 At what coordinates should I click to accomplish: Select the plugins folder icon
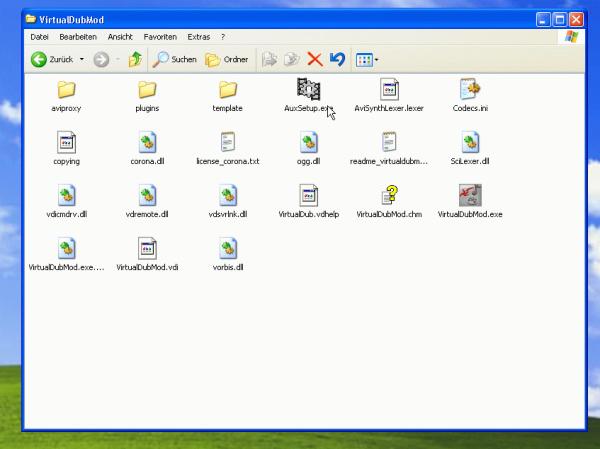[x=147, y=89]
